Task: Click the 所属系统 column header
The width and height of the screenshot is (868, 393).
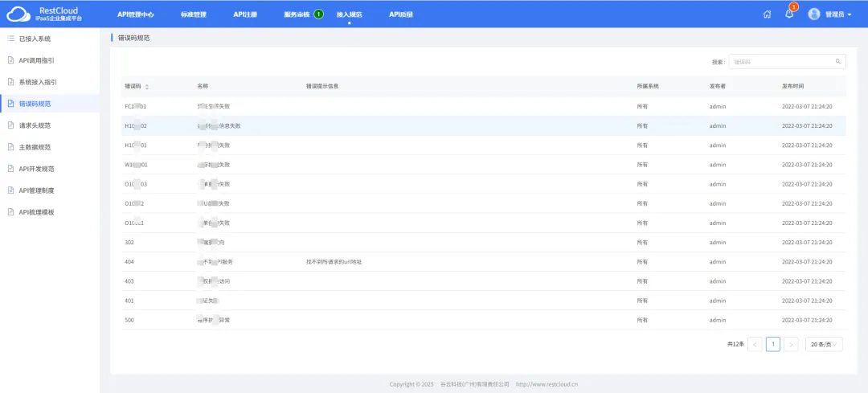Action: click(648, 87)
